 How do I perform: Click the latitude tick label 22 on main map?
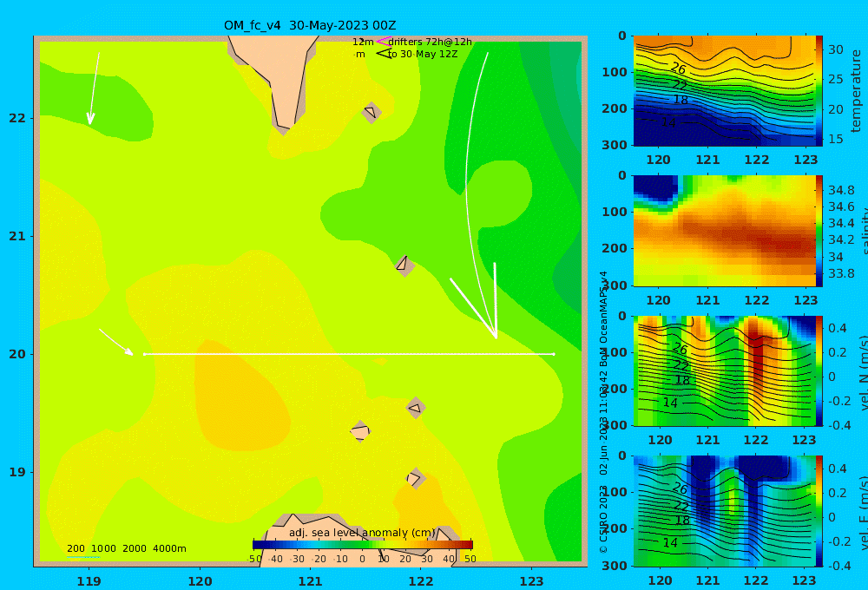pyautogui.click(x=17, y=118)
